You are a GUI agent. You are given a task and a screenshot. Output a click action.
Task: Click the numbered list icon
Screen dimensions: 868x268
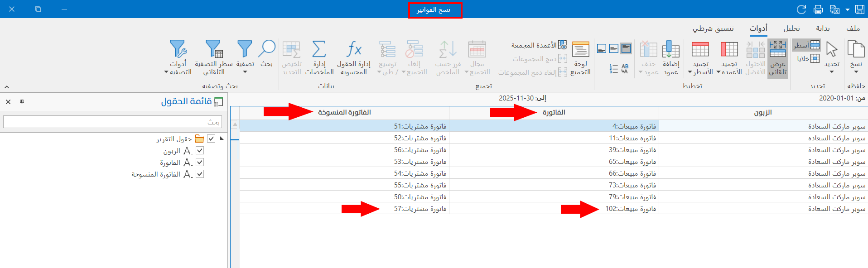tap(613, 69)
